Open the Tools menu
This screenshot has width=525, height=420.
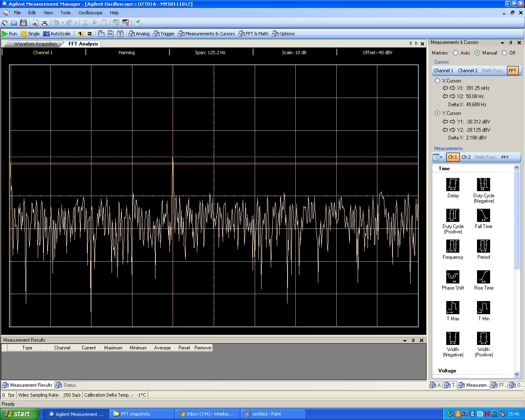coord(66,13)
